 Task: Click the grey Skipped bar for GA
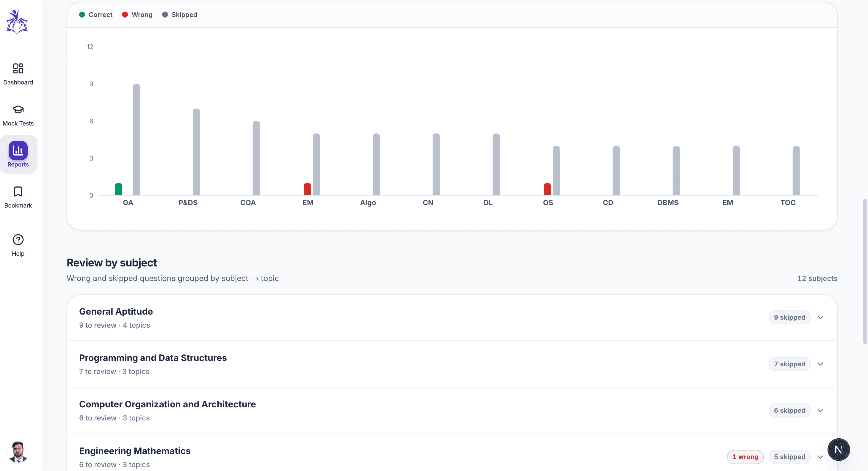[x=136, y=139]
